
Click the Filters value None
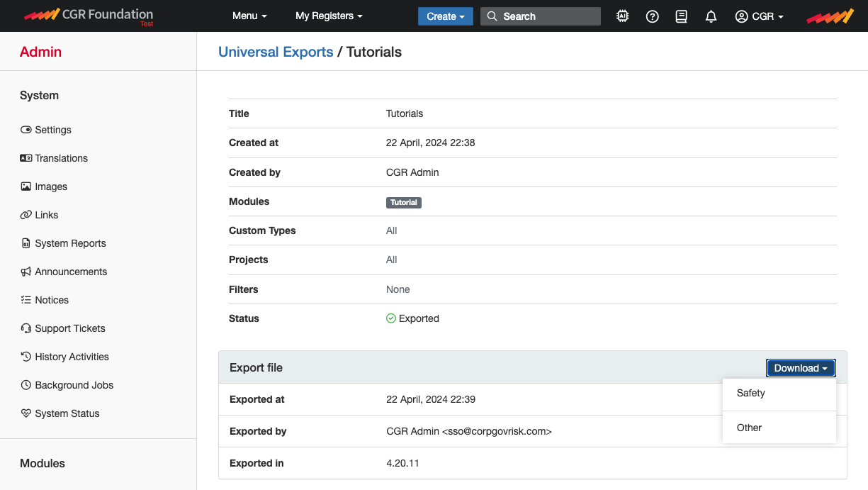[x=398, y=289]
